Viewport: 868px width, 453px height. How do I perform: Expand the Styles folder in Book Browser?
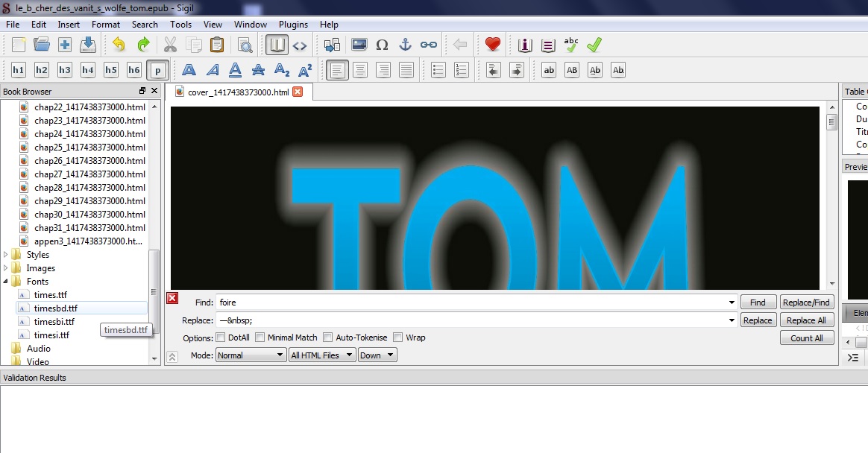[x=6, y=255]
